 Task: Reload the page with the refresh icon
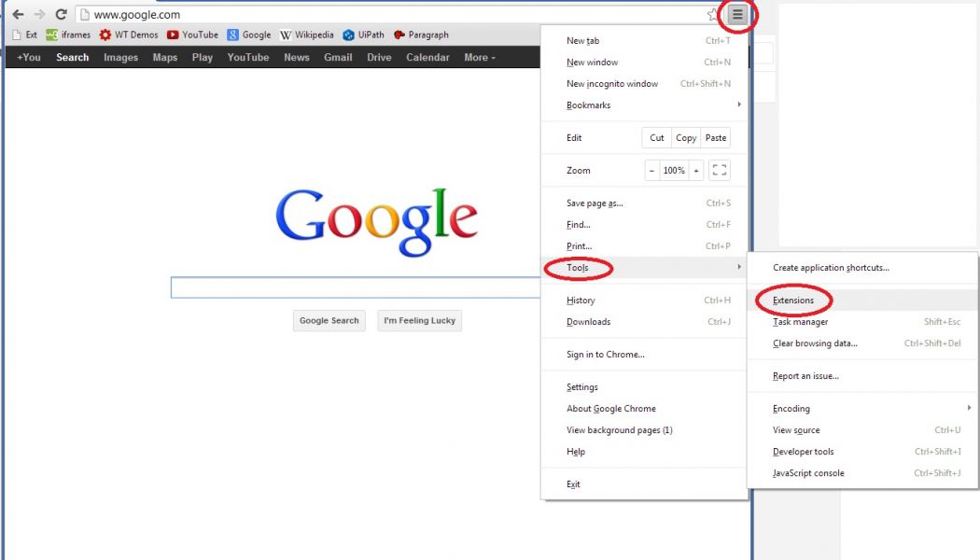click(x=61, y=14)
